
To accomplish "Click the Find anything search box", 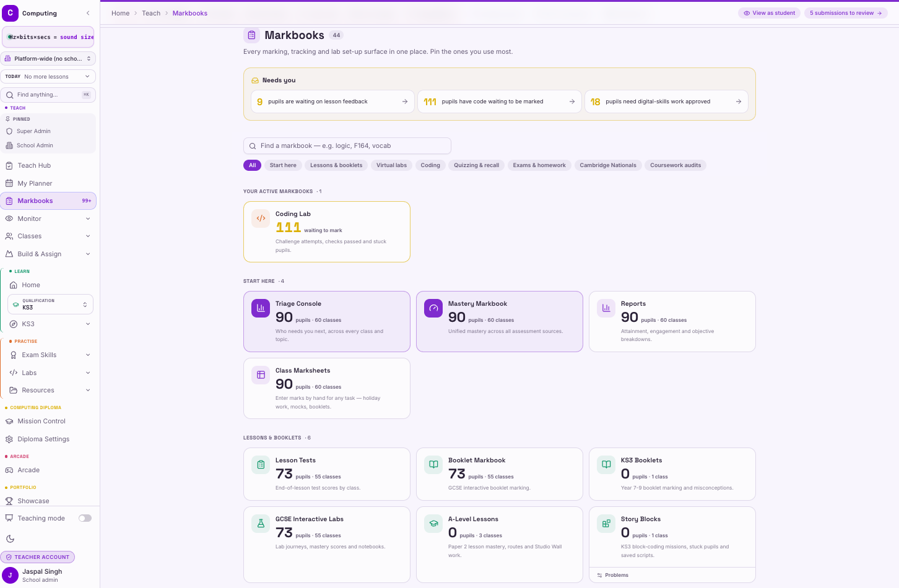I will [48, 95].
